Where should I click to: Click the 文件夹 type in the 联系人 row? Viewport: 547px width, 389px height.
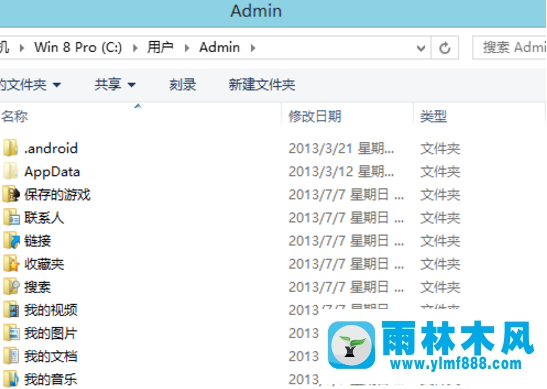[x=440, y=218]
